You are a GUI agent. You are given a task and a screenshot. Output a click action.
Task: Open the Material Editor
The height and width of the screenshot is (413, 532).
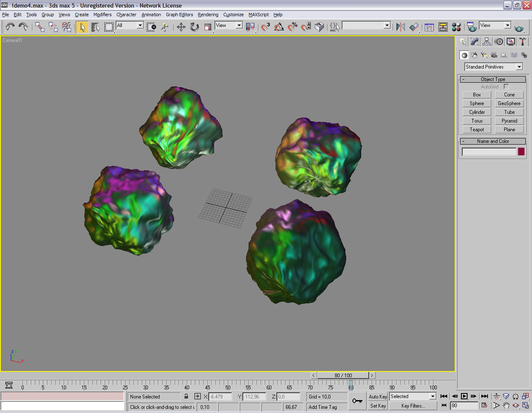(456, 27)
